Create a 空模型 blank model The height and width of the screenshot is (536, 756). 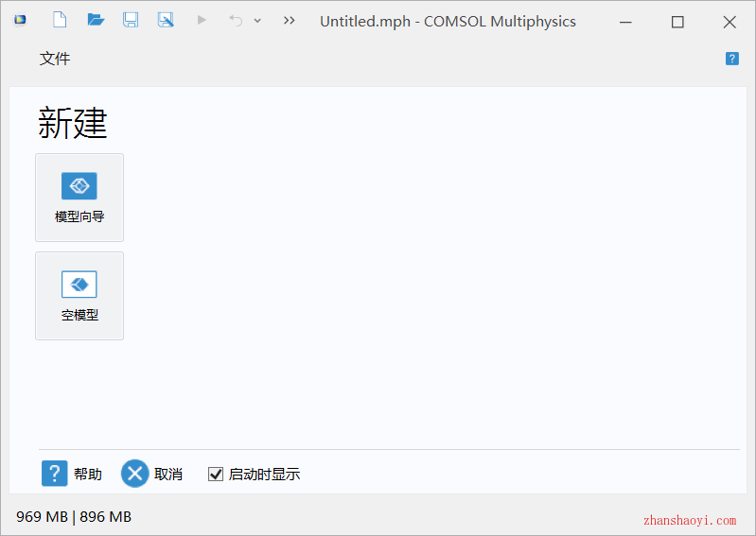point(79,296)
